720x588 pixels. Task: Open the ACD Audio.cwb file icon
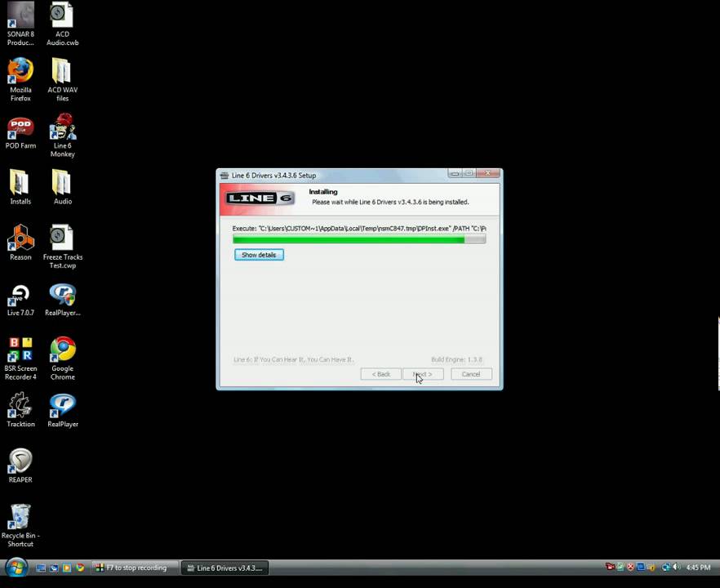coord(62,23)
